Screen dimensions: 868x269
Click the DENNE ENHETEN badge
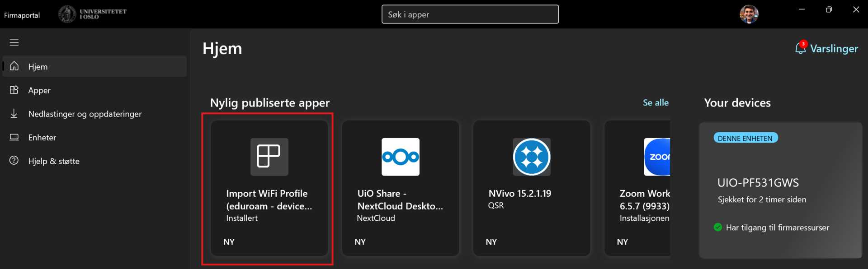[745, 138]
